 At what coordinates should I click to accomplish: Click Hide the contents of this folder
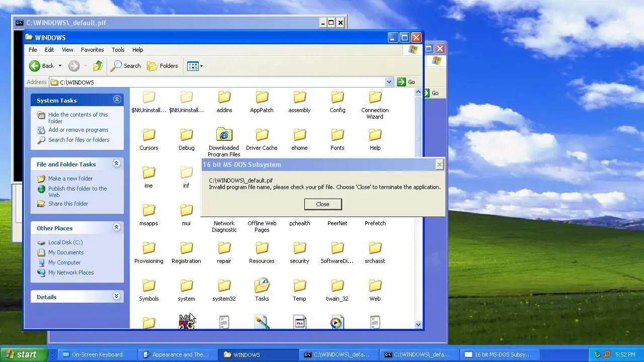[78, 118]
